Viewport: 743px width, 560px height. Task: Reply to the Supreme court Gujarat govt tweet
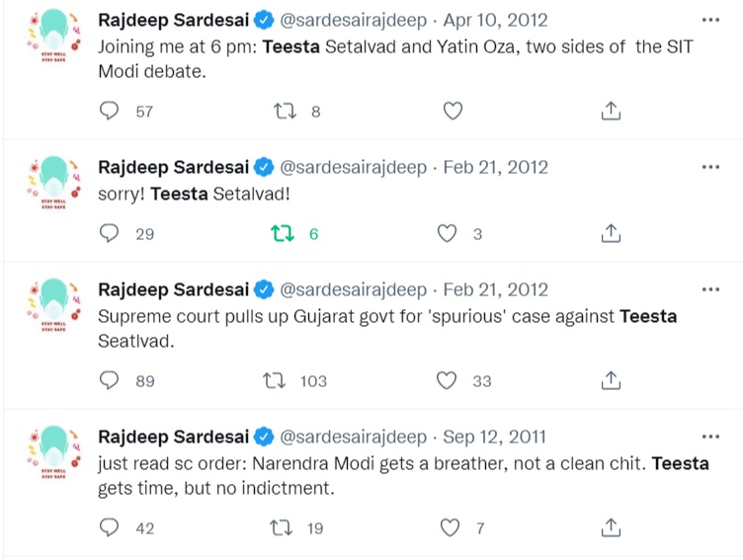click(x=111, y=380)
